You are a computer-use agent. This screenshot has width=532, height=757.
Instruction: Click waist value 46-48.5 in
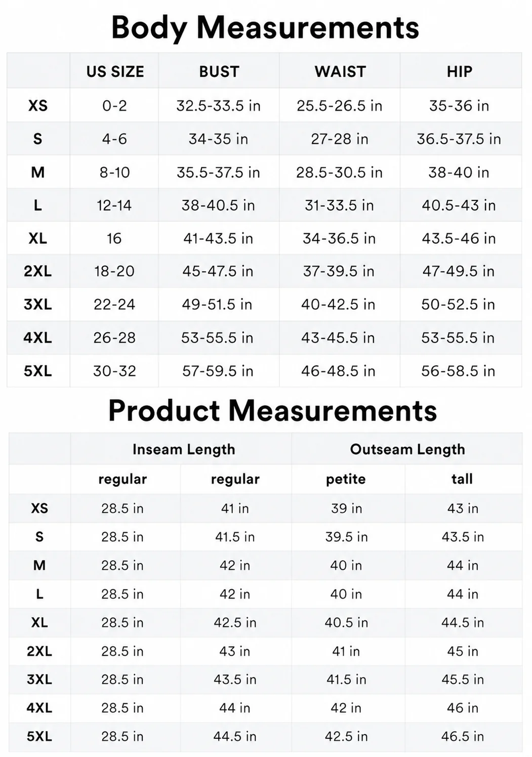pyautogui.click(x=338, y=371)
